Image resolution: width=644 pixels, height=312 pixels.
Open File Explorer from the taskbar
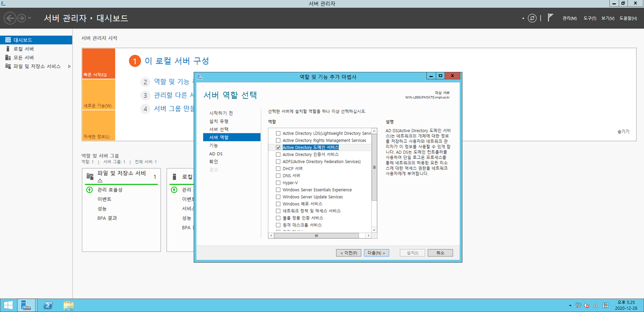pyautogui.click(x=68, y=305)
